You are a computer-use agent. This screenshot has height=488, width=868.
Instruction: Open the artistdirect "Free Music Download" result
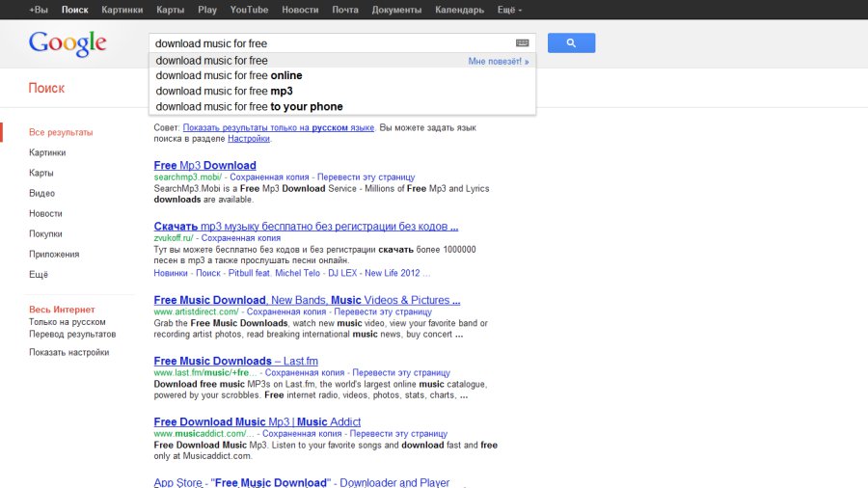tap(308, 301)
